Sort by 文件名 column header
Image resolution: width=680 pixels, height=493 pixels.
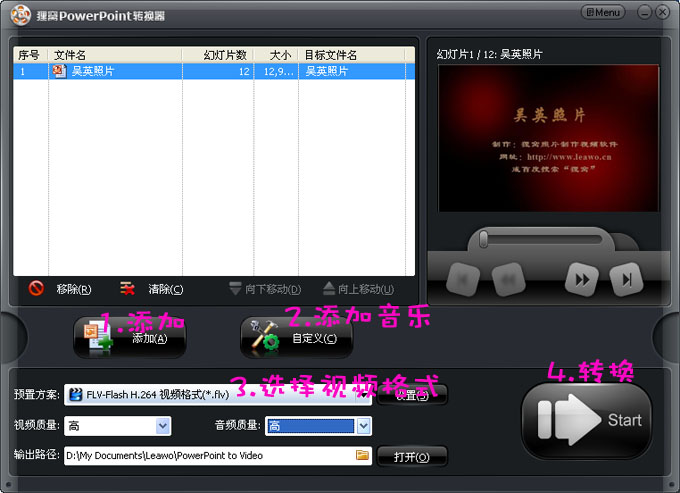click(x=115, y=55)
